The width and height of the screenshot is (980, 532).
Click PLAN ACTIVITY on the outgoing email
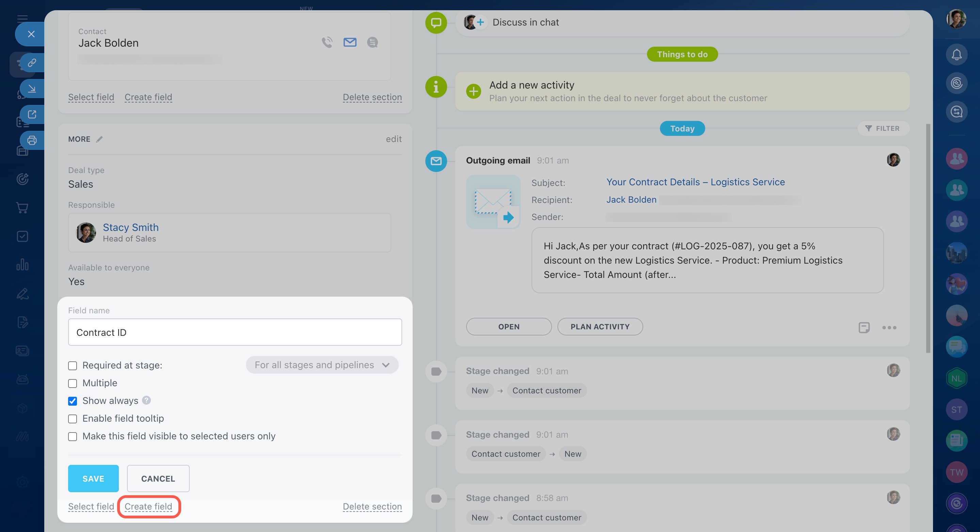[x=600, y=327]
